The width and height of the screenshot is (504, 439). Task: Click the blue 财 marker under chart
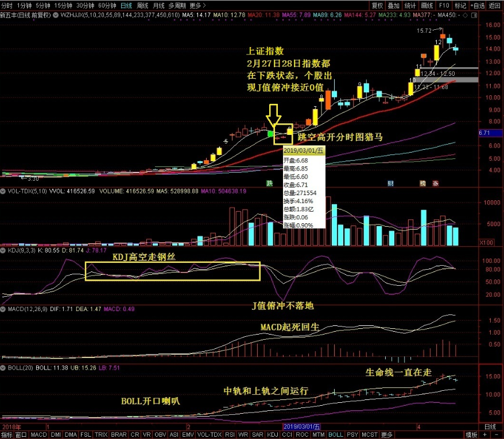click(x=390, y=183)
